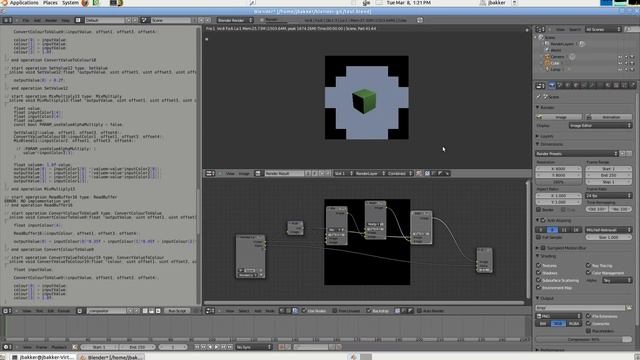This screenshot has width=640, height=360.
Task: Click the node editor type icon
Action: point(209,311)
